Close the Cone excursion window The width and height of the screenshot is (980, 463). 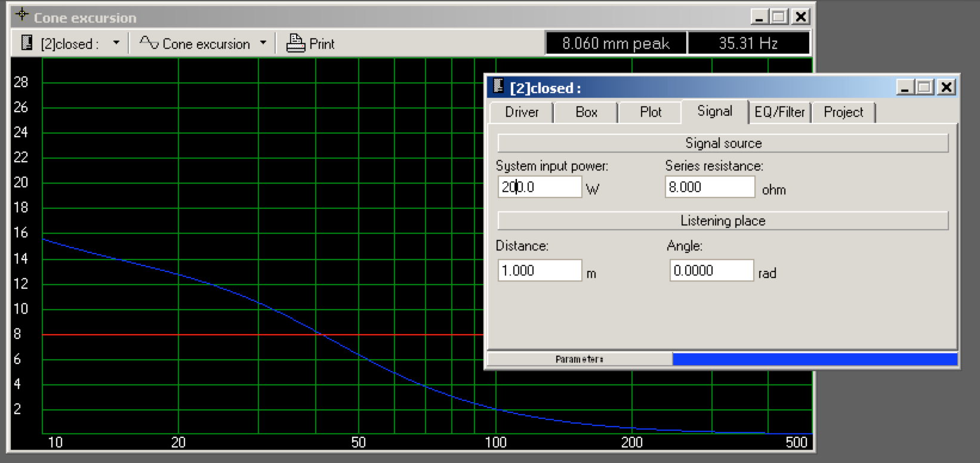click(800, 17)
